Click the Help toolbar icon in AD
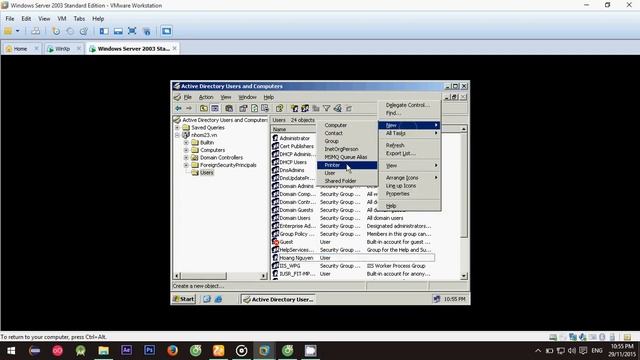This screenshot has width=640, height=360. pyautogui.click(x=280, y=108)
